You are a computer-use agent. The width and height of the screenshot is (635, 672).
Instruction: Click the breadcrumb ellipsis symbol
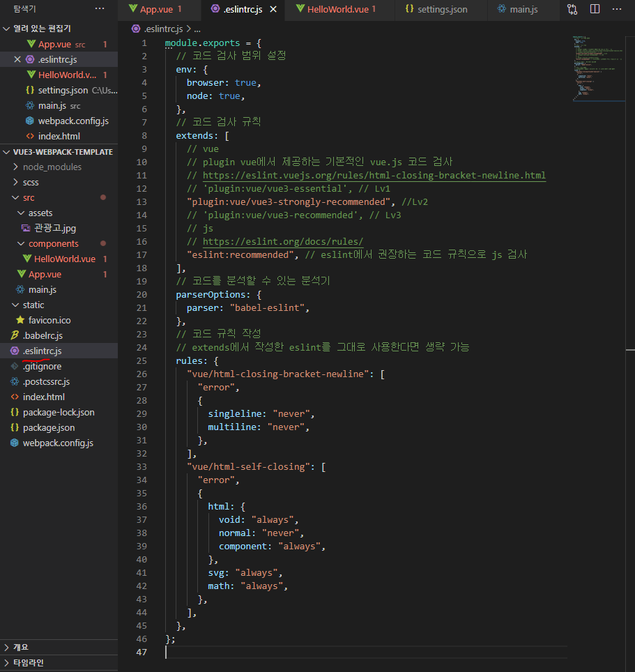tap(197, 29)
